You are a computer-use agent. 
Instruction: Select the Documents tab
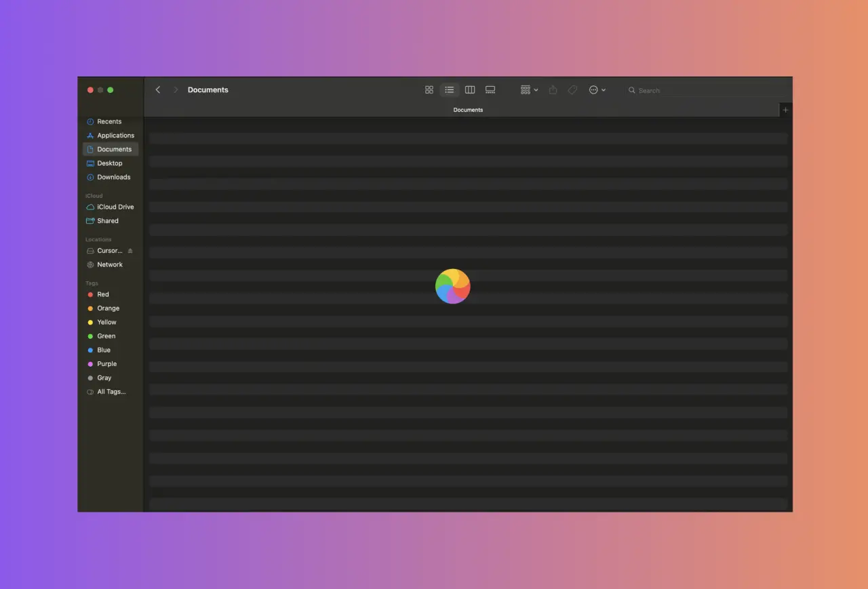468,110
